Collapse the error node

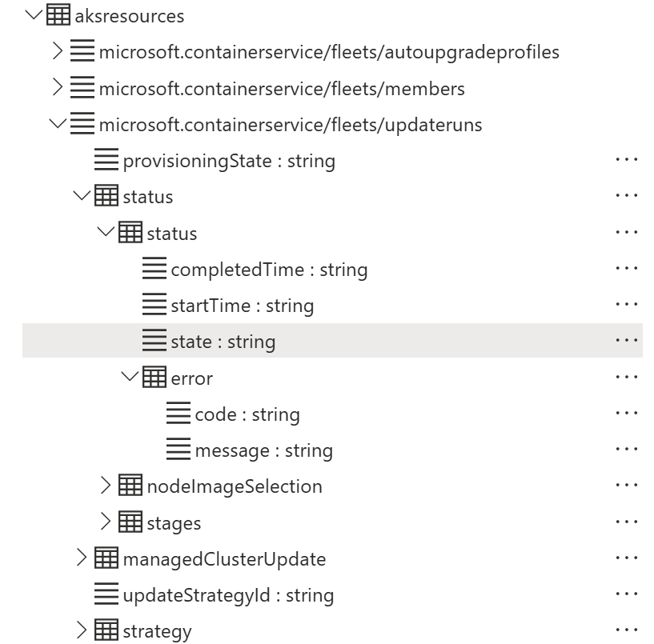tap(129, 378)
